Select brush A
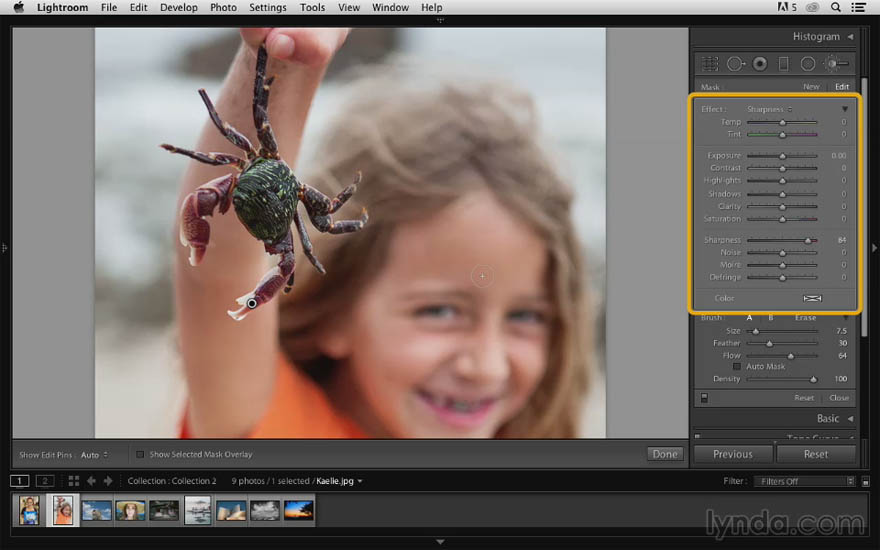The width and height of the screenshot is (880, 550). [x=749, y=318]
